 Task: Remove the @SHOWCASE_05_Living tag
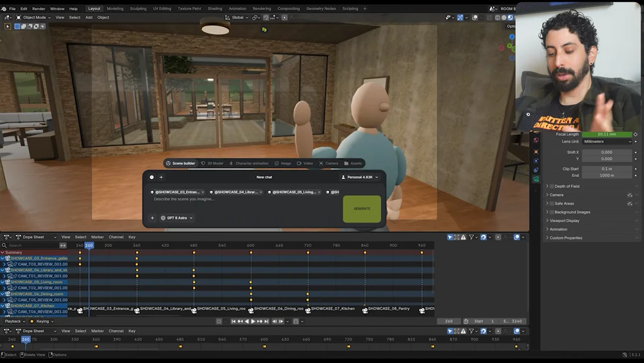[x=319, y=192]
